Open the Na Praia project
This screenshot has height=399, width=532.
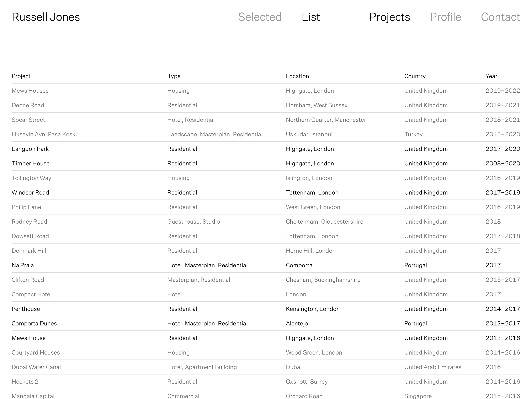(x=266, y=265)
